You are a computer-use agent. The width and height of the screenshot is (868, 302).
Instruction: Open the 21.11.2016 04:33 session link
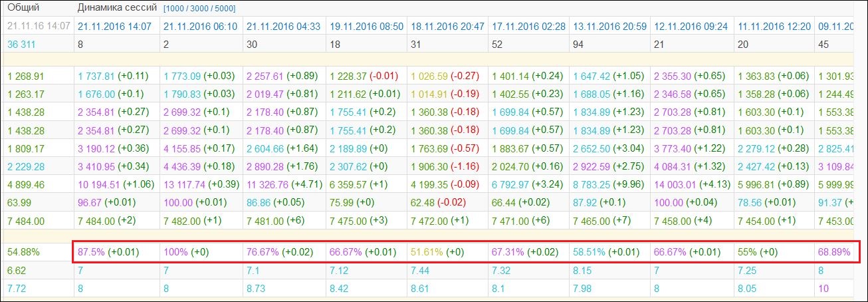pyautogui.click(x=283, y=27)
